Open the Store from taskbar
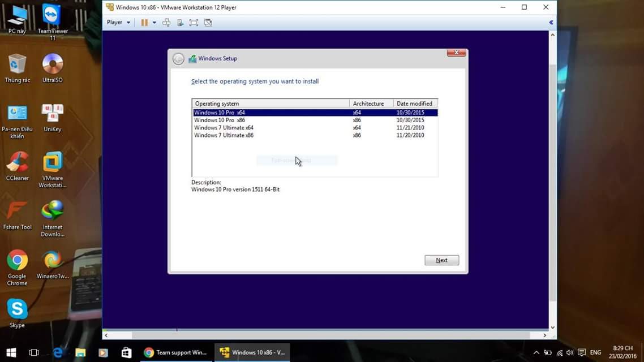The height and width of the screenshot is (362, 644). [126, 352]
